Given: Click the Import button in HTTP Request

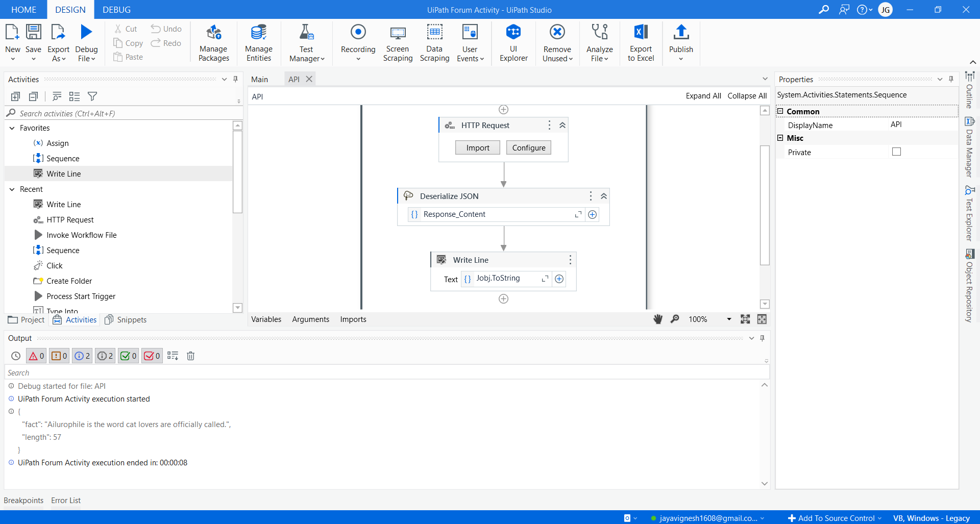Looking at the screenshot, I should tap(478, 148).
